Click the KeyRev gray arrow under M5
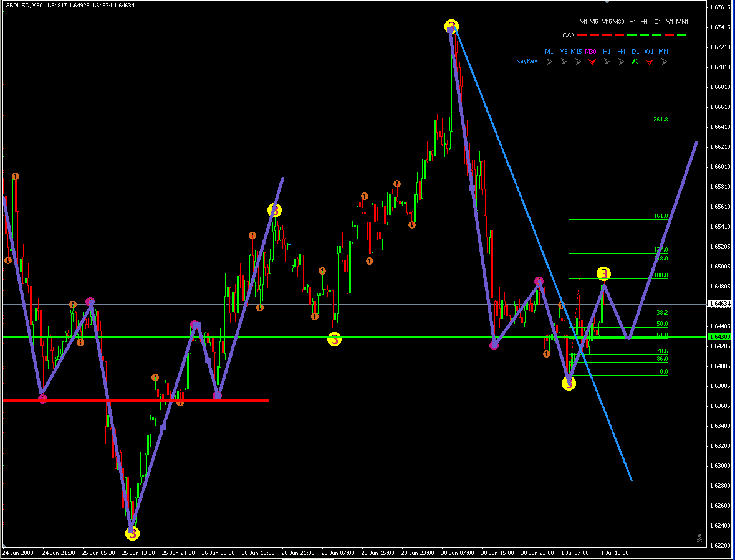 pyautogui.click(x=564, y=61)
